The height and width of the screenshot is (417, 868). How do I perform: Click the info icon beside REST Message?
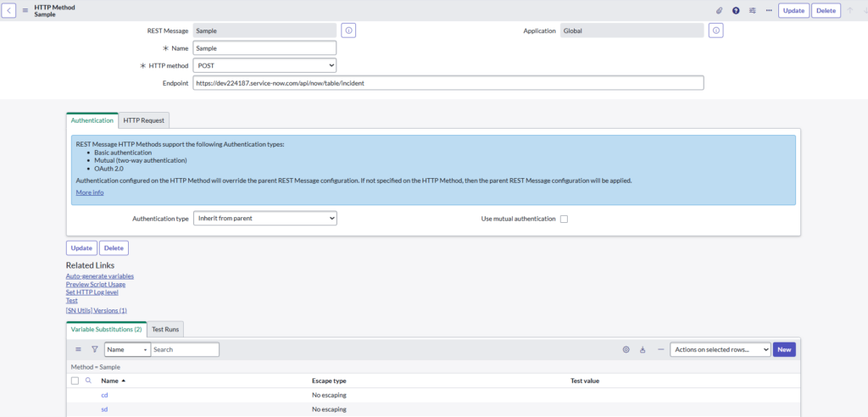point(348,31)
